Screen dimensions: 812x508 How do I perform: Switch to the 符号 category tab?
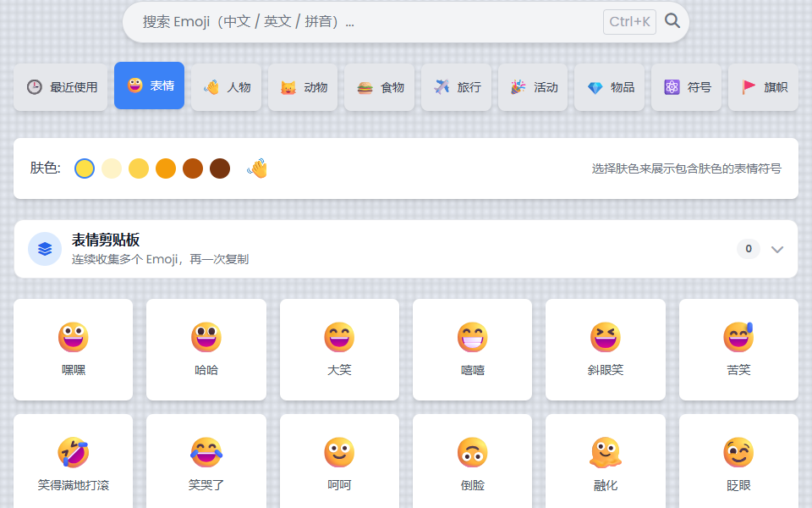686,87
